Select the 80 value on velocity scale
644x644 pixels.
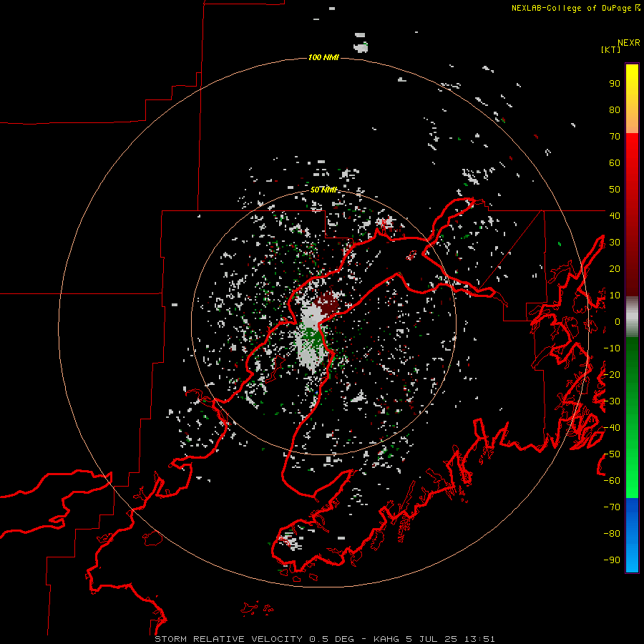615,109
